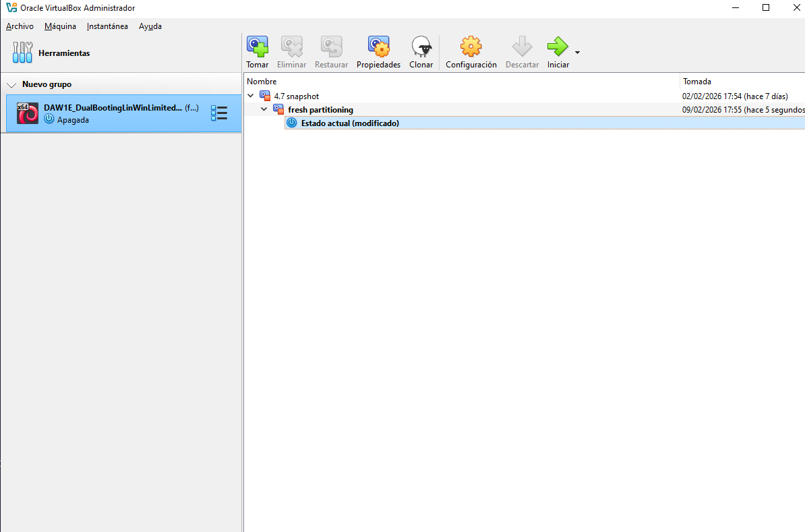Click the Herramientas label

coord(64,53)
